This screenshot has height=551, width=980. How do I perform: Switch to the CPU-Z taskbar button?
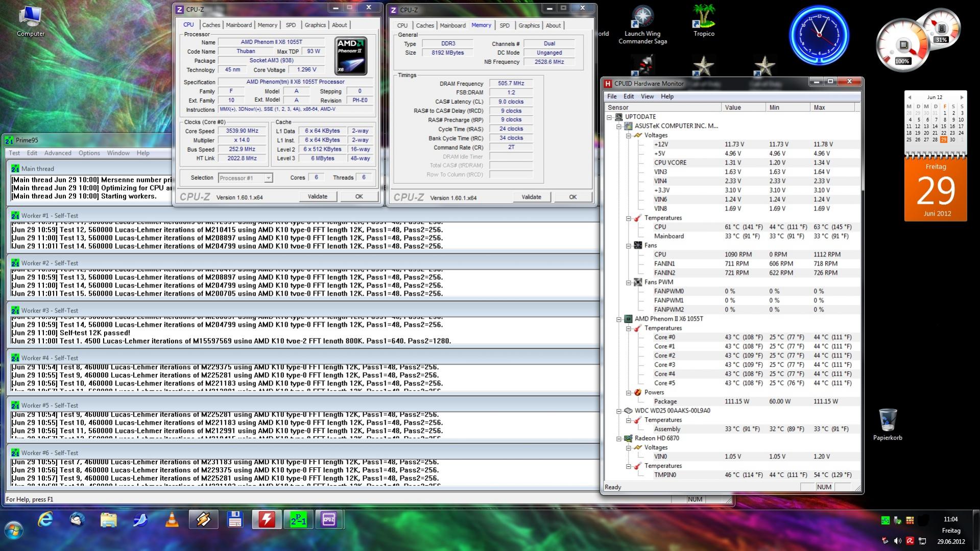[329, 520]
